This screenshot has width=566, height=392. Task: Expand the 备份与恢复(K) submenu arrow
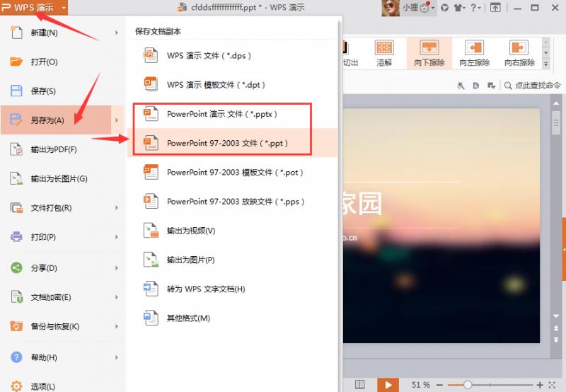tap(116, 326)
